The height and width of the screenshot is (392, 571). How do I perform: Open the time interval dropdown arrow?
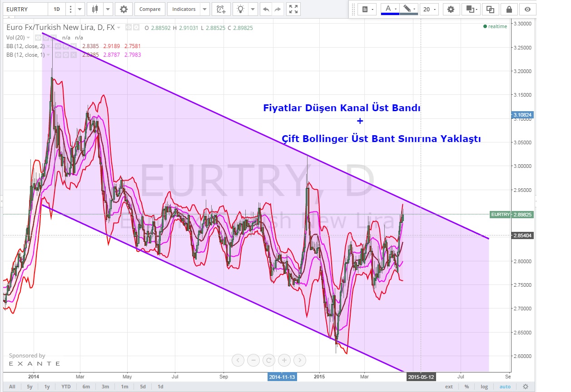(80, 9)
